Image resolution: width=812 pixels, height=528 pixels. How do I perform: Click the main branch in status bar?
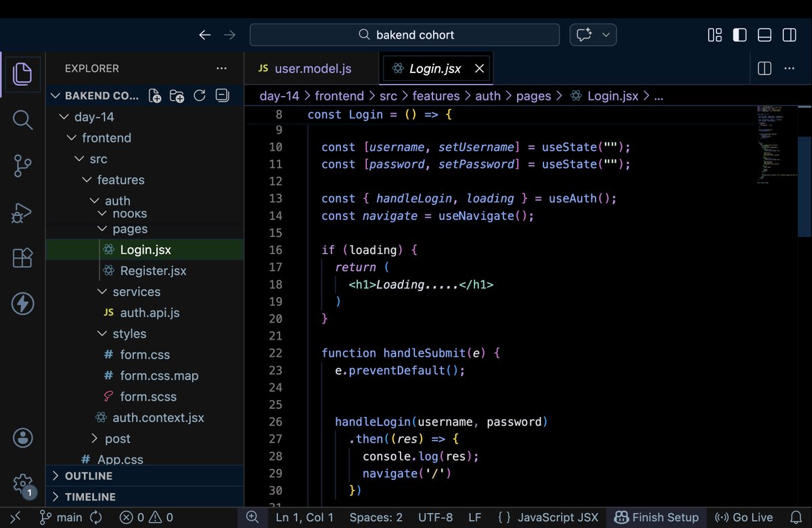[x=61, y=517]
